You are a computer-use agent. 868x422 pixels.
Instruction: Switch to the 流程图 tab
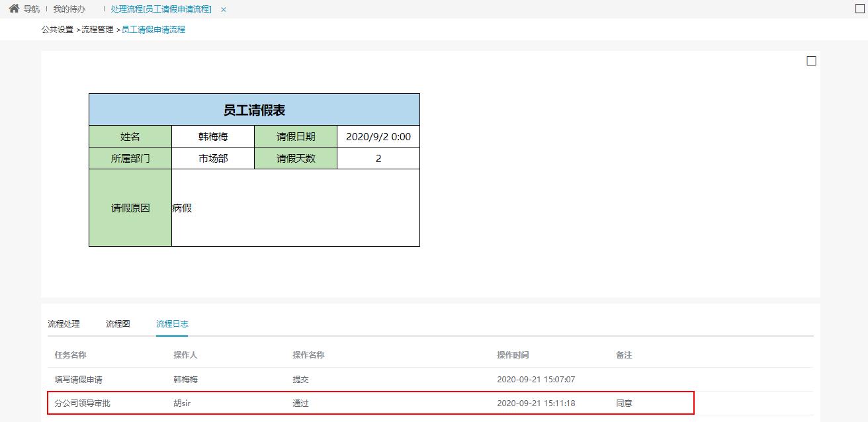(116, 324)
